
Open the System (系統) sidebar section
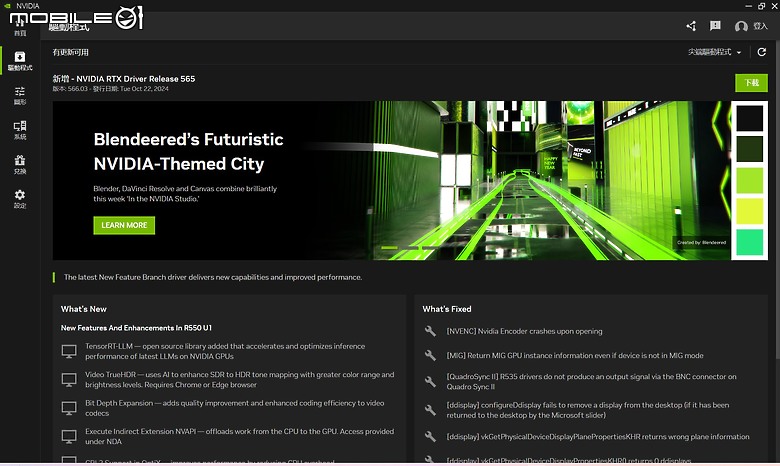pyautogui.click(x=20, y=130)
